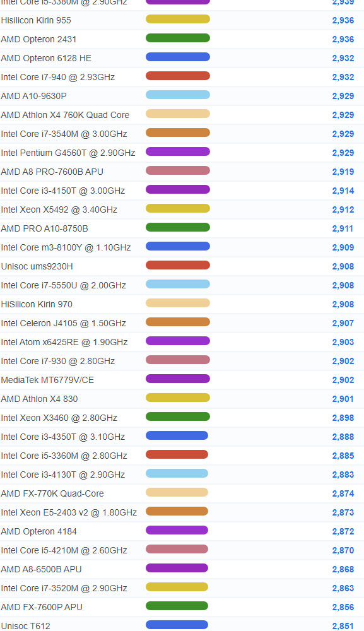Click the green bar for AMD Opteron 2431

coord(178,38)
